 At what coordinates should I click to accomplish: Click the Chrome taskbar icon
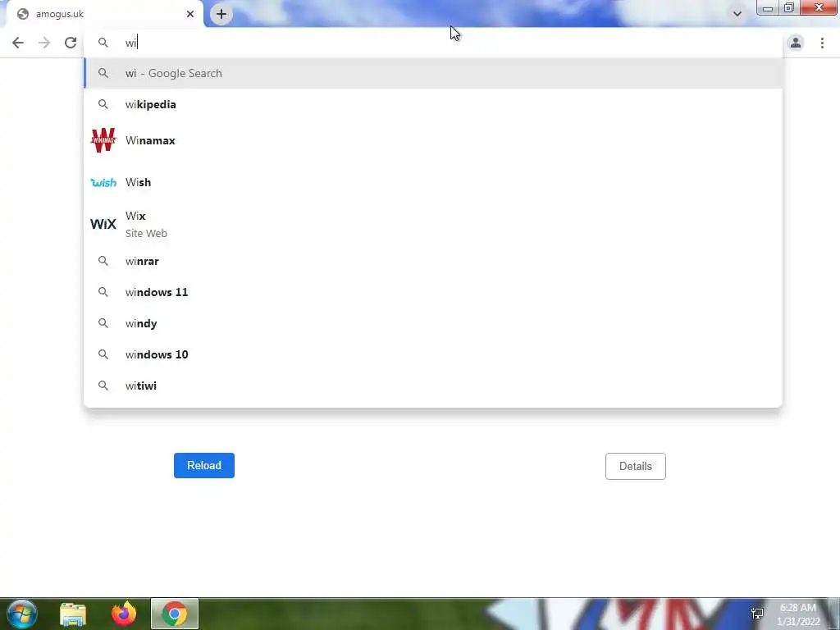(x=174, y=614)
